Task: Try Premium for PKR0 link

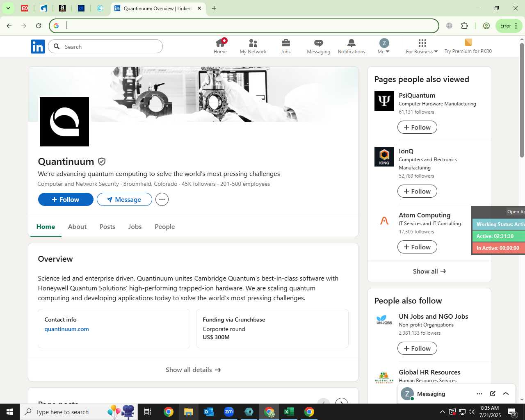Action: [468, 46]
